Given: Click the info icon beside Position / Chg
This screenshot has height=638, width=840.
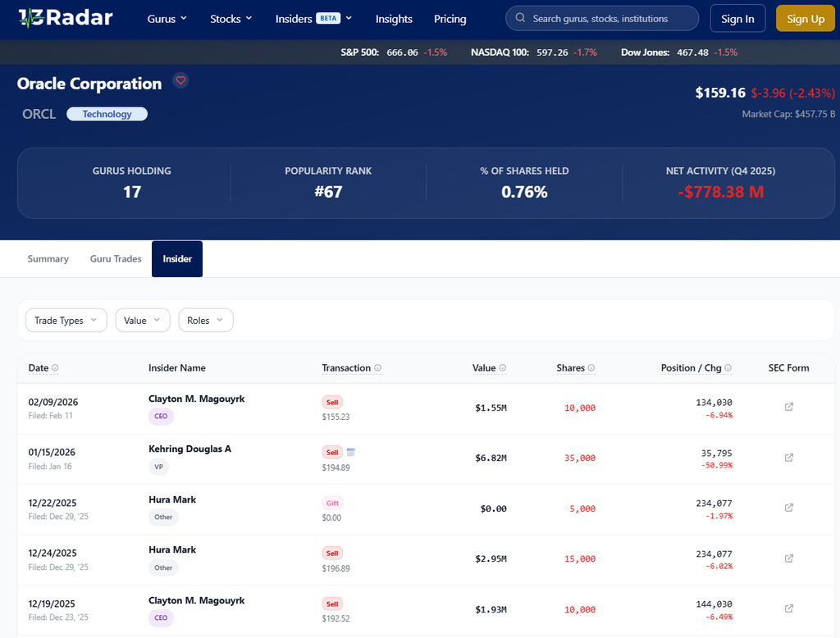Looking at the screenshot, I should 728,368.
